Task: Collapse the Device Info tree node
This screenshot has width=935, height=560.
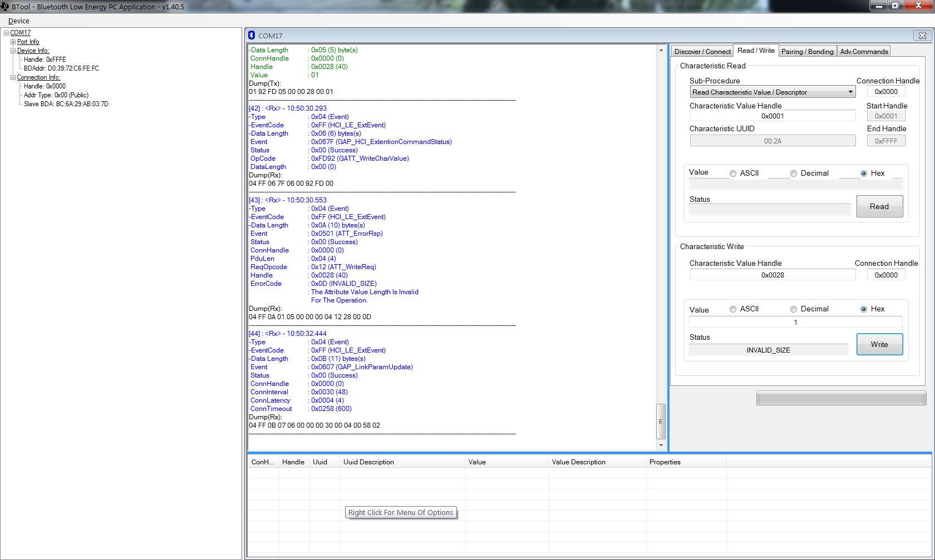Action: point(13,51)
